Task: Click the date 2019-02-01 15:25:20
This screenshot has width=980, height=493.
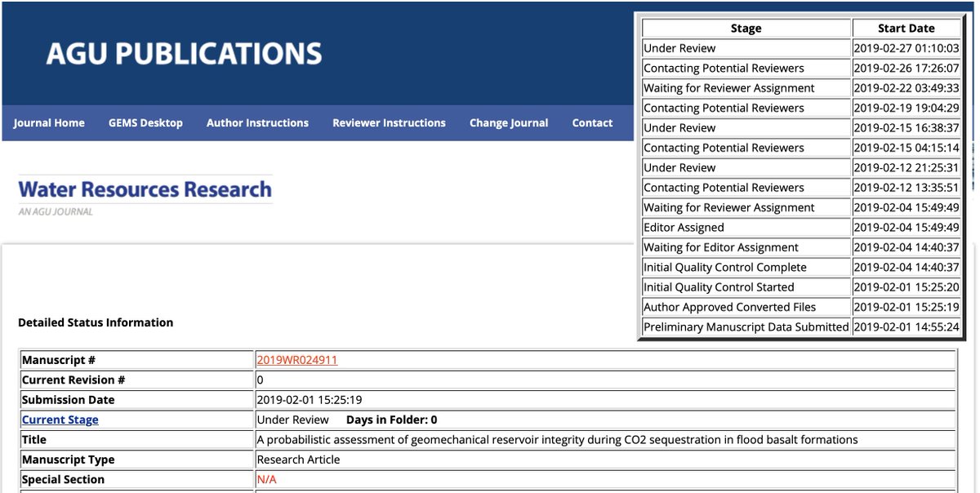Action: [906, 287]
